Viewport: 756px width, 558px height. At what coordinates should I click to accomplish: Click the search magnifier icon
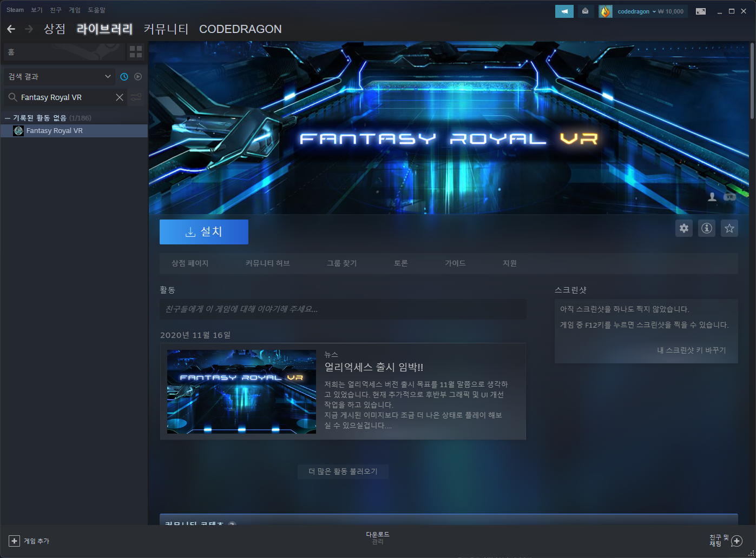click(x=12, y=97)
